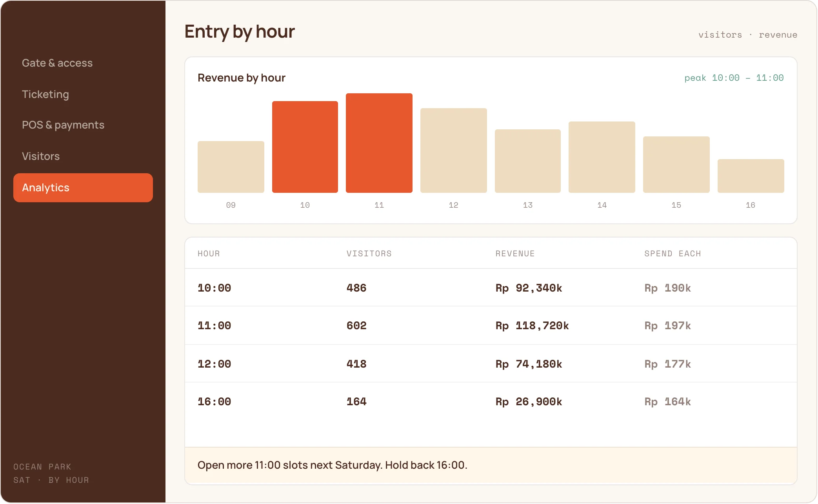818x504 pixels.
Task: Click the 14 hour revenue bar
Action: pos(602,157)
